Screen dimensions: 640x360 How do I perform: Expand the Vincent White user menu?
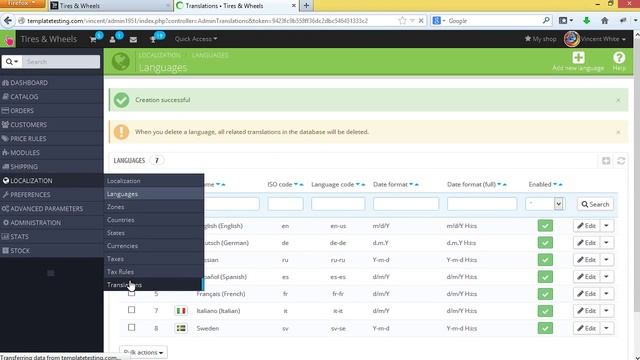(603, 39)
